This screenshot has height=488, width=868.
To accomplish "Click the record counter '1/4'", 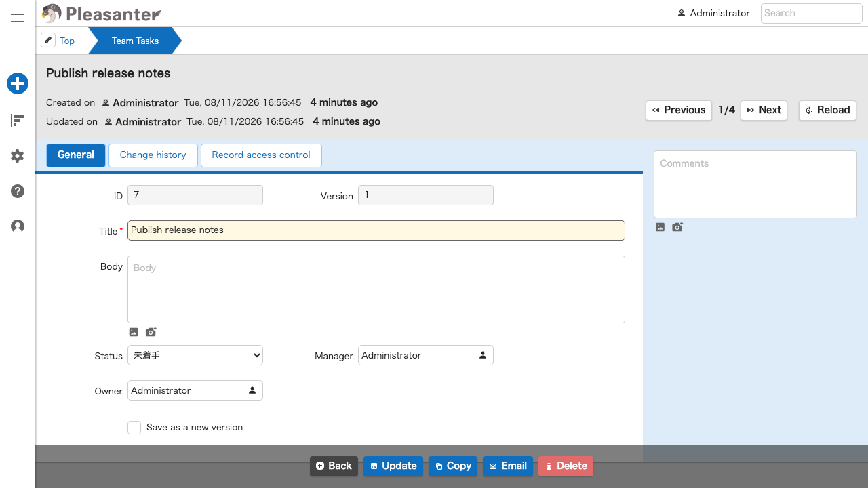I will 726,110.
